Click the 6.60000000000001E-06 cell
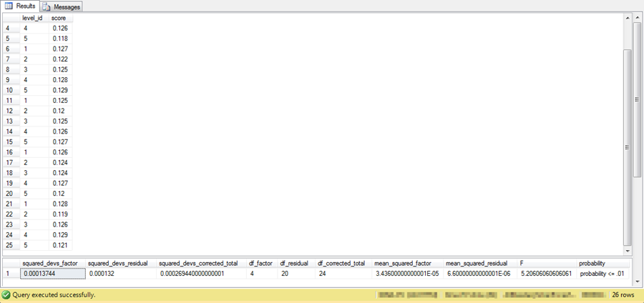The image size is (644, 303). coord(479,274)
